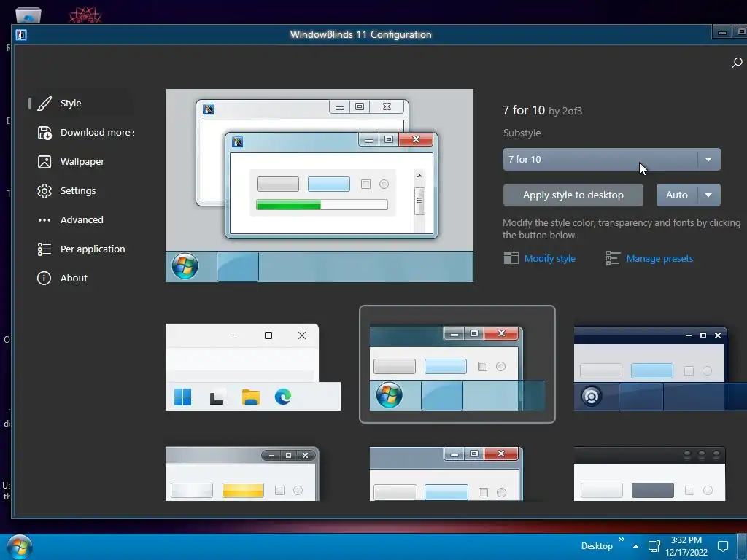The height and width of the screenshot is (560, 747).
Task: Click the Windows Start orb on taskbar
Action: (20, 547)
